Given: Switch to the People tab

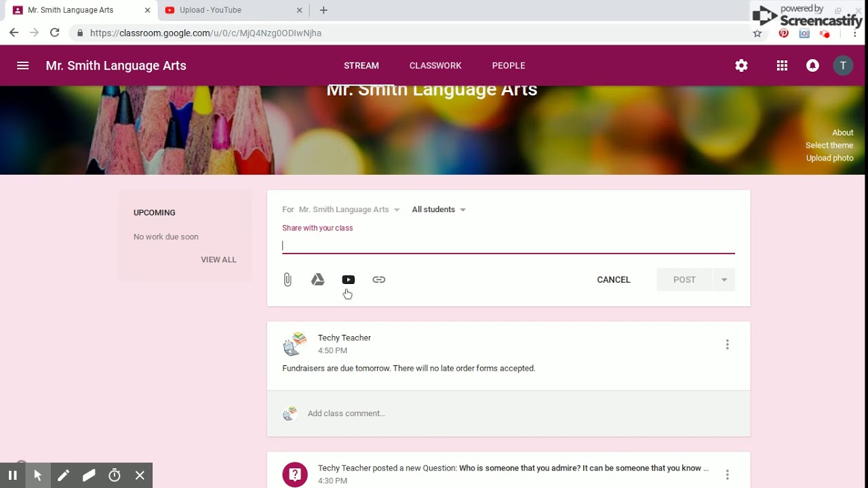Looking at the screenshot, I should [509, 66].
